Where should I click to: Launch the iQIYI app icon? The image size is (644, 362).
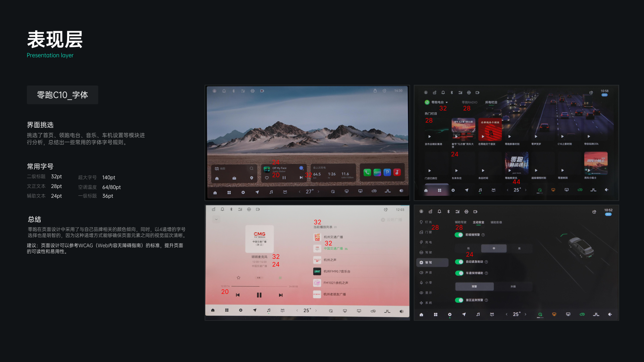[x=377, y=172]
